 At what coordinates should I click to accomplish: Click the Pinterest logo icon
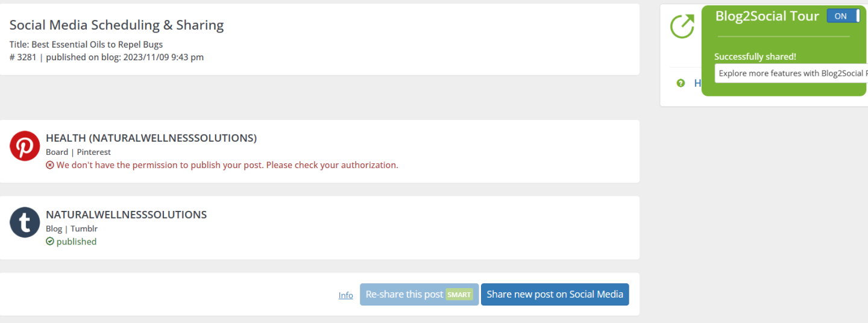click(25, 146)
